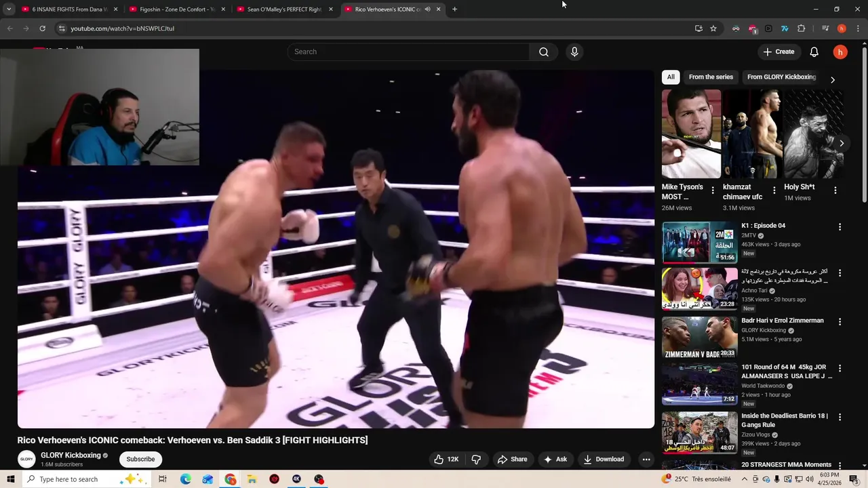The image size is (868, 488).
Task: Open K1 : Episode 04 thumbnail
Action: pyautogui.click(x=699, y=242)
